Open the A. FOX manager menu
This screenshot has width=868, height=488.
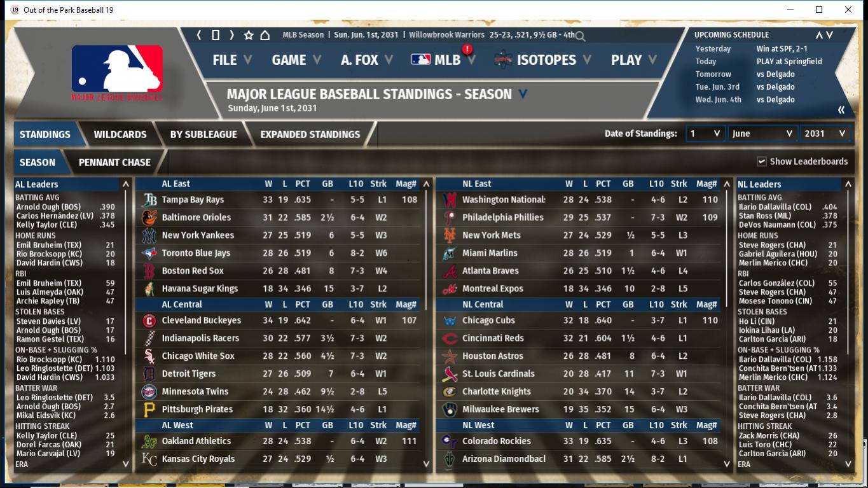(367, 60)
